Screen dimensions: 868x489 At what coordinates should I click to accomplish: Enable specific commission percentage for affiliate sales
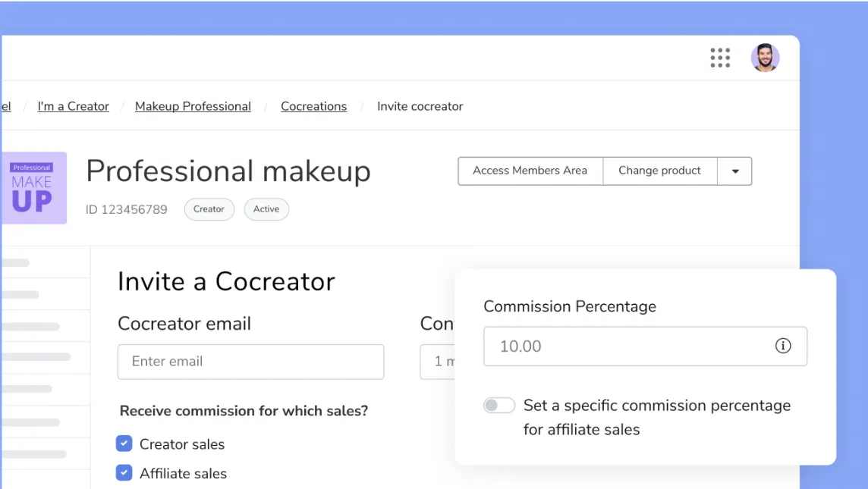click(498, 405)
